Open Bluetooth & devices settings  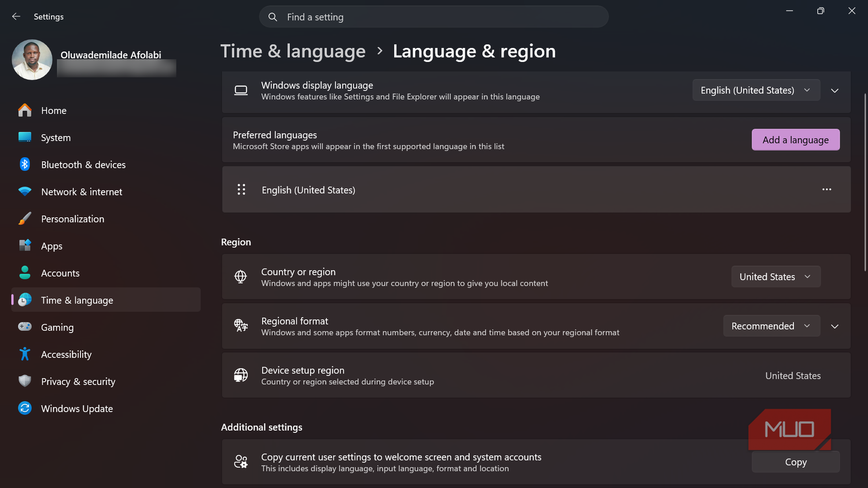(x=106, y=165)
